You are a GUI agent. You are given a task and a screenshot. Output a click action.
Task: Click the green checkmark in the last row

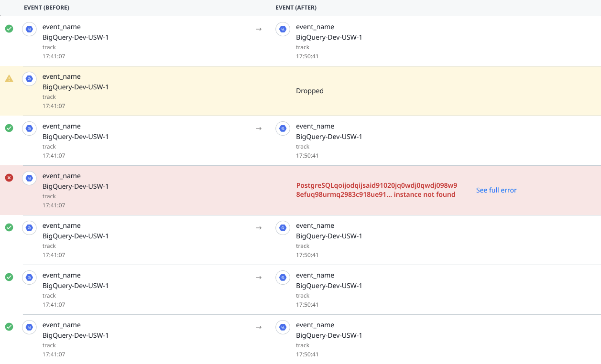[9, 327]
